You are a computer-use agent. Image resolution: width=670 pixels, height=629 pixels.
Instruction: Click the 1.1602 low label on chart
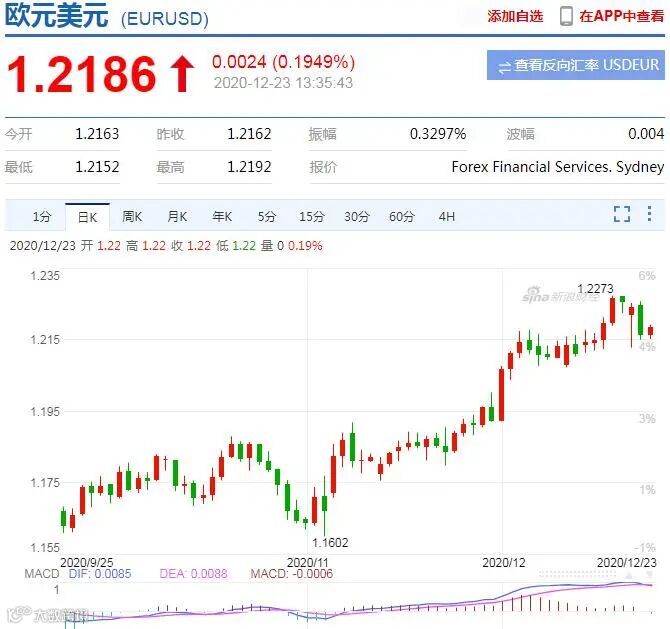330,543
